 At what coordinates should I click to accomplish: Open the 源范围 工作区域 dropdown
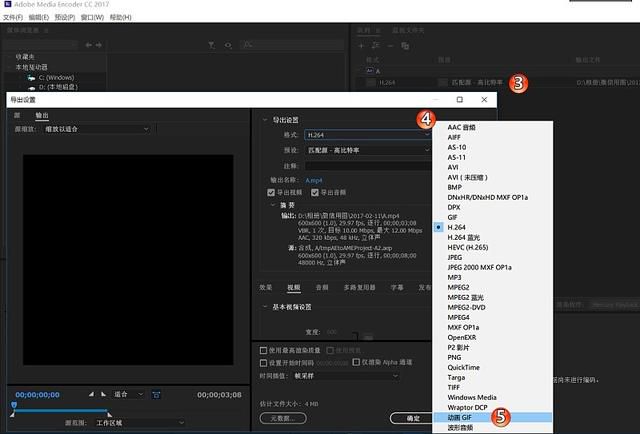pos(139,423)
